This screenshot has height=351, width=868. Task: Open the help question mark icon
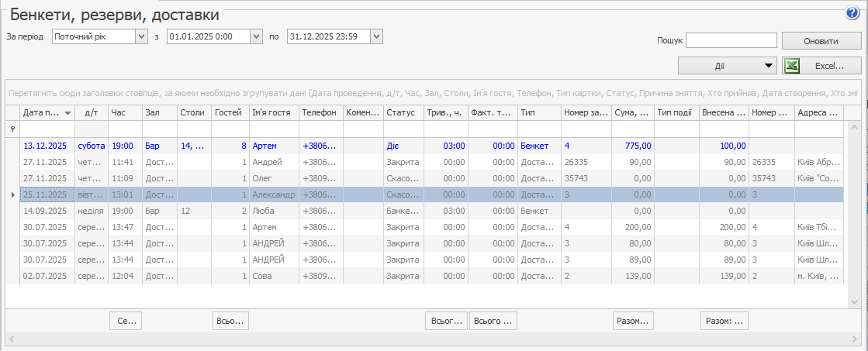852,13
